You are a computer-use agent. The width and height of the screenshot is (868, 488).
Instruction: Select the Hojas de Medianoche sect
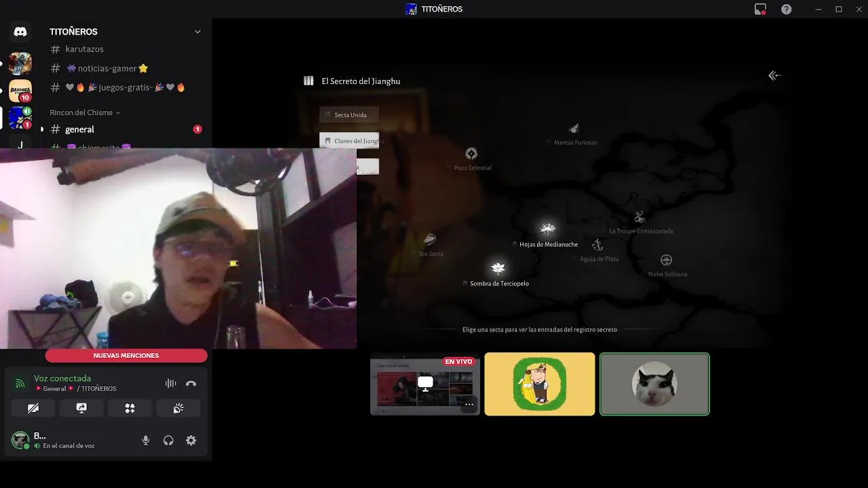coord(547,235)
